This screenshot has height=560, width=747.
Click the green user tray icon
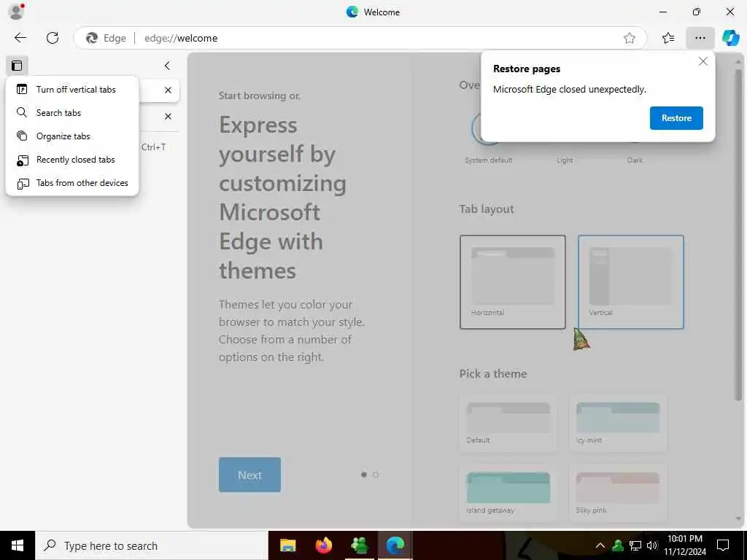pos(618,545)
